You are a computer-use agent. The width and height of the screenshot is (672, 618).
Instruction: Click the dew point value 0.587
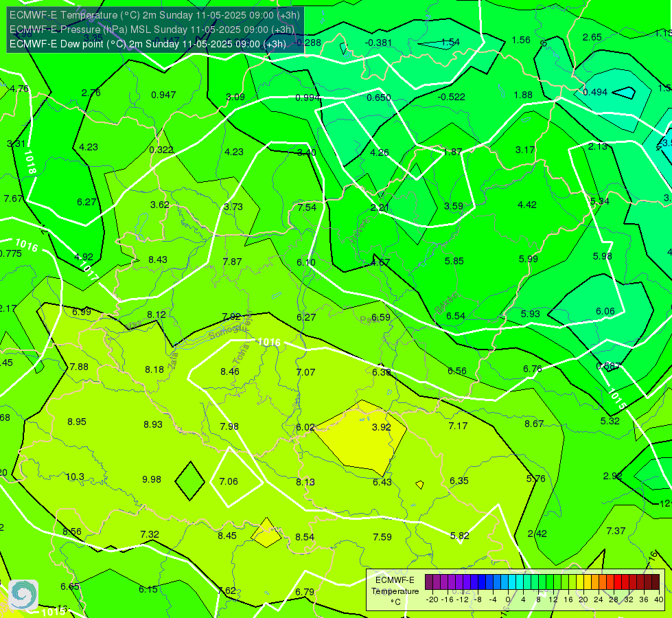coord(608,366)
